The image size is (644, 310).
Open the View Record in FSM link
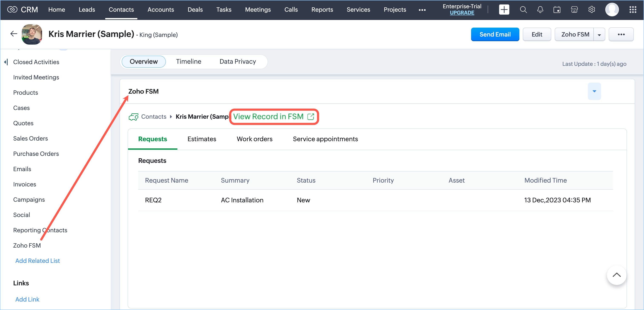(273, 117)
